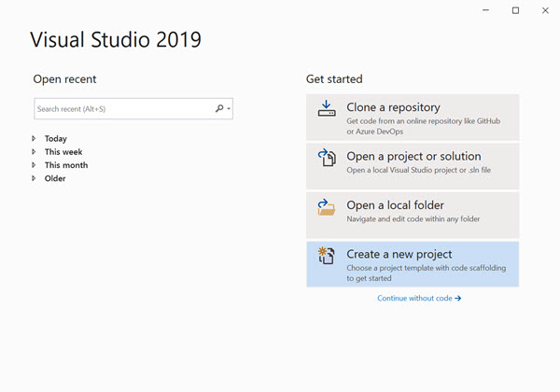Click the 'Choose a project template' description
The width and height of the screenshot is (560, 392).
click(x=427, y=273)
